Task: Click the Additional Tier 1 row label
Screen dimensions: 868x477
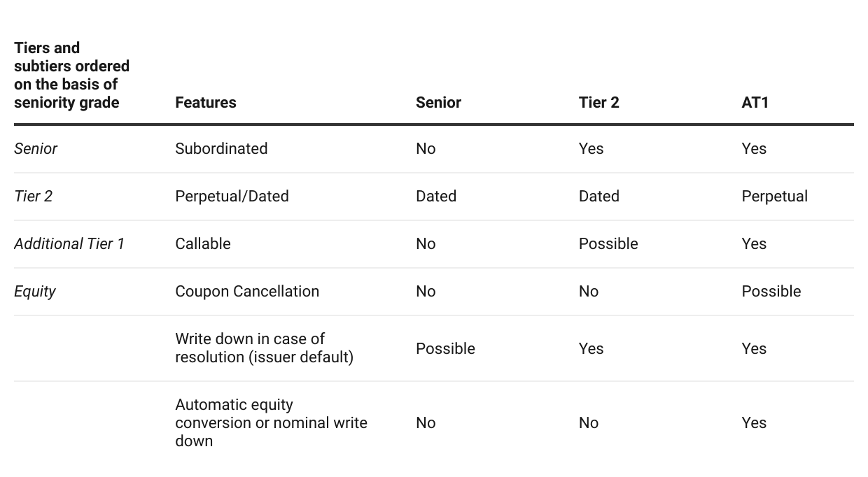Action: click(69, 244)
